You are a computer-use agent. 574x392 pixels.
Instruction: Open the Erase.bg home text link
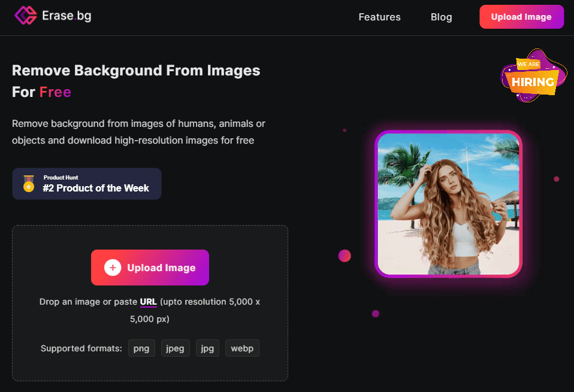coord(67,16)
